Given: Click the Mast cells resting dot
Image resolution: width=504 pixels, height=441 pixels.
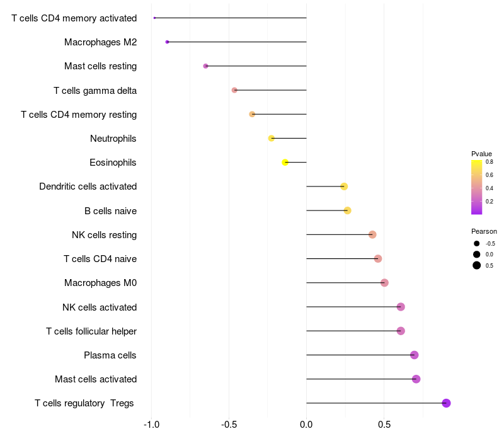Looking at the screenshot, I should pos(205,66).
